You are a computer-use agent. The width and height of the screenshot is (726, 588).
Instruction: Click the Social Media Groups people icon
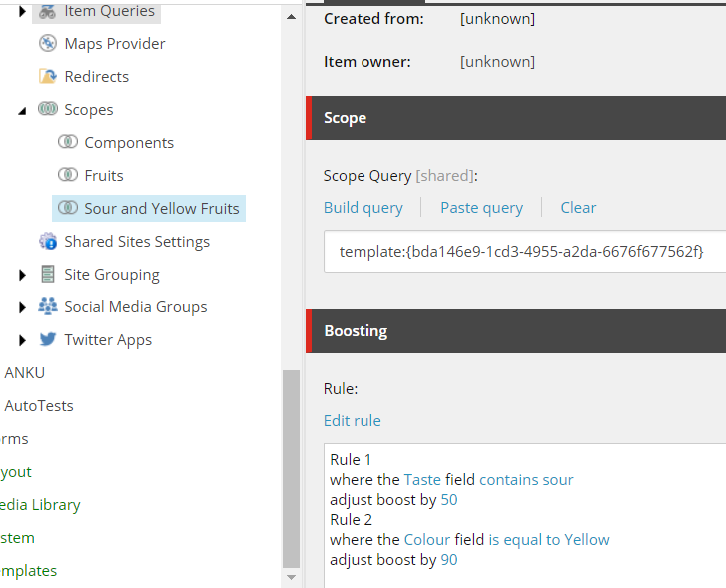pyautogui.click(x=48, y=306)
